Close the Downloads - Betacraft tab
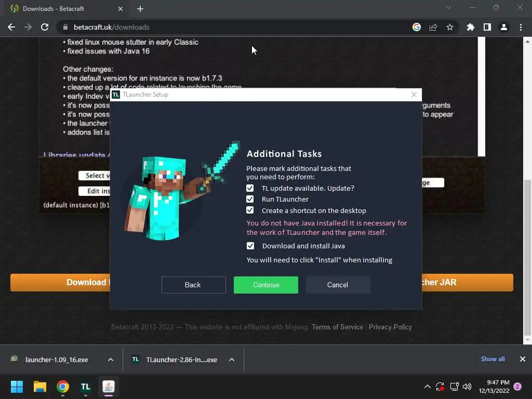This screenshot has width=532, height=399. pyautogui.click(x=121, y=9)
